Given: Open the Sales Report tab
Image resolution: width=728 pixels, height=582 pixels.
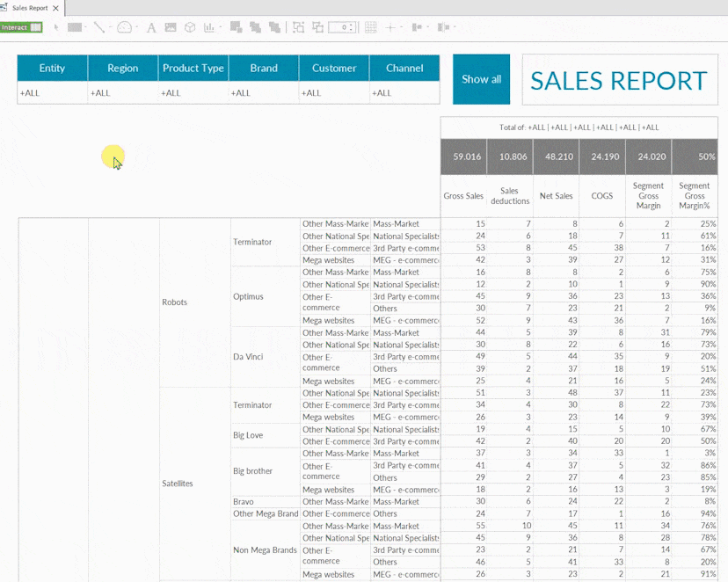Looking at the screenshot, I should pyautogui.click(x=29, y=8).
